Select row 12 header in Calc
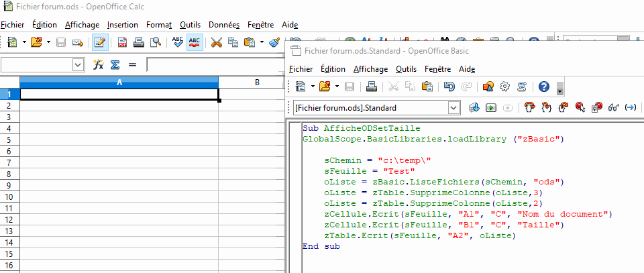644x273 pixels. (10, 219)
